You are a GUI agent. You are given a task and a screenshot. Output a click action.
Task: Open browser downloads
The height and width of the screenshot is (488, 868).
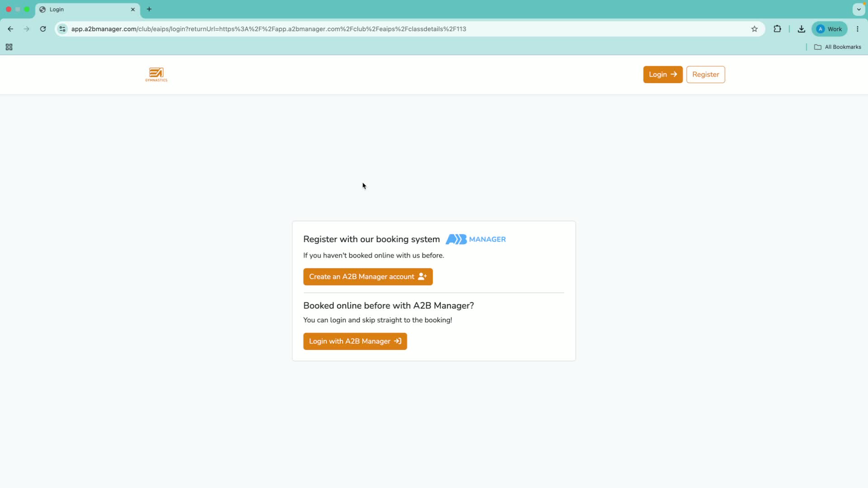(801, 29)
